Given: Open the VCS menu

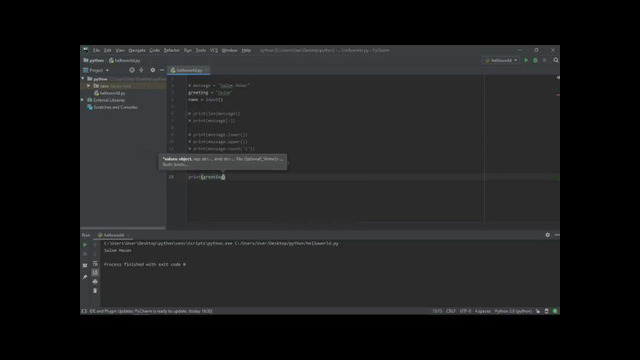Looking at the screenshot, I should (x=214, y=50).
